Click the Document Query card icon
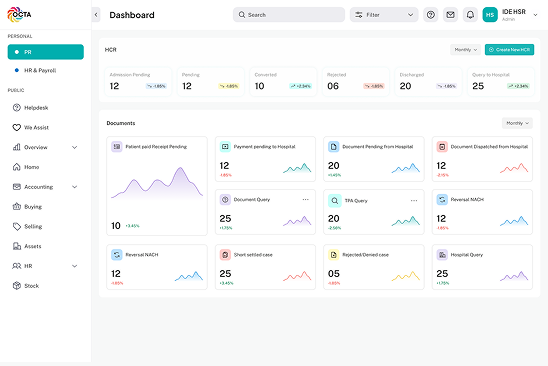Screen dimensions: 548x366 [x=225, y=200]
